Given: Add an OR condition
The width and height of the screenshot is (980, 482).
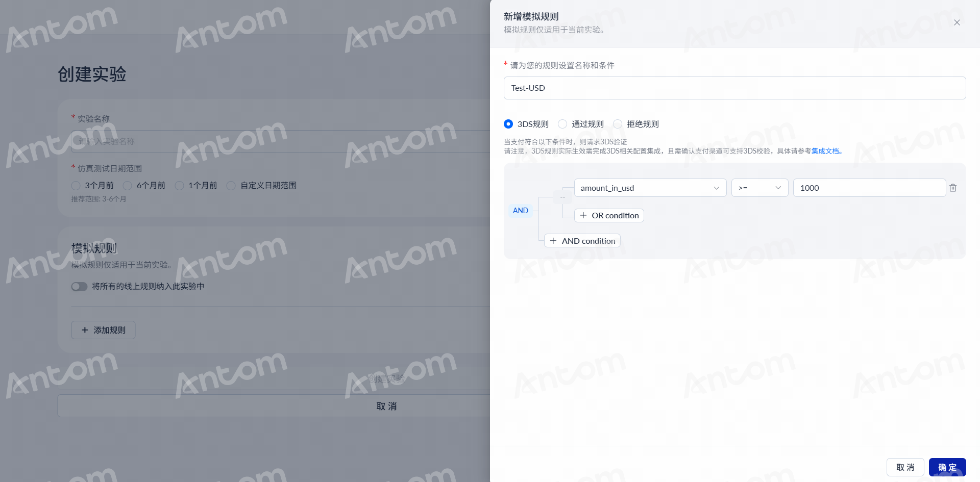Looking at the screenshot, I should [x=609, y=216].
